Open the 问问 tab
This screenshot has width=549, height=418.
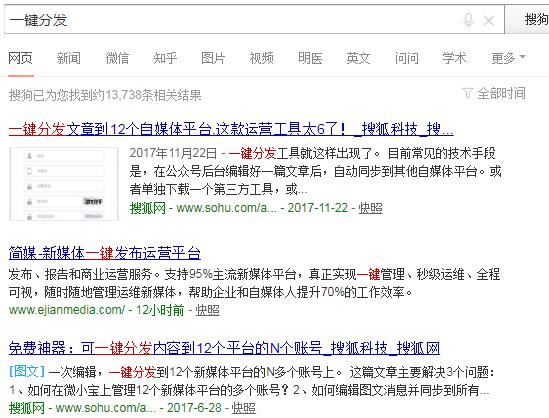click(x=406, y=58)
